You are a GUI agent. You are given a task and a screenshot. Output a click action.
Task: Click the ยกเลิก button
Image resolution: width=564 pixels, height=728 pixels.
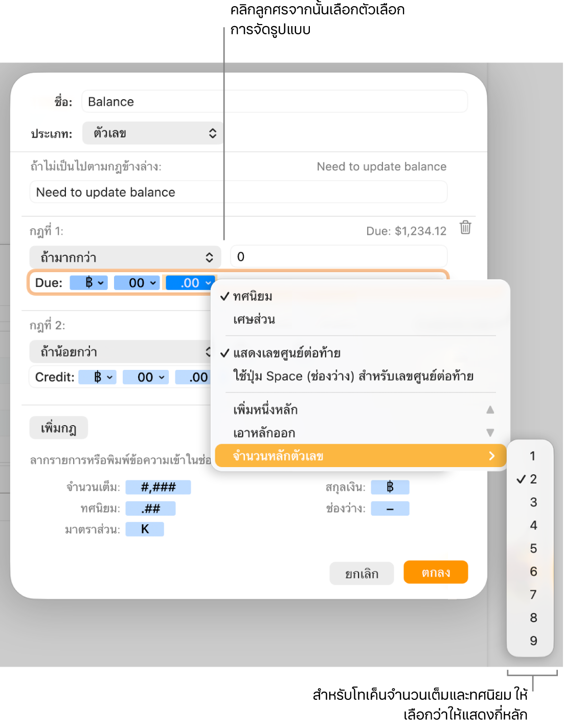(x=362, y=573)
